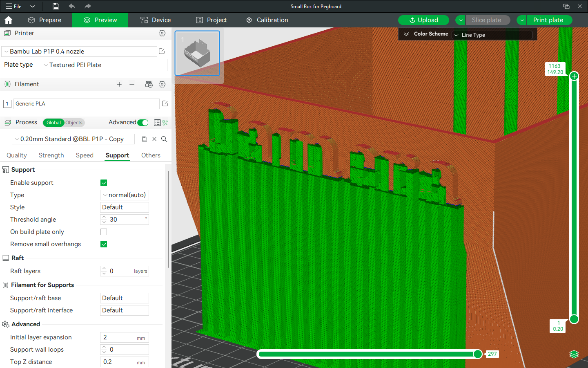Check the On build plate only box
Viewport: 588px width, 368px height.
(x=104, y=232)
